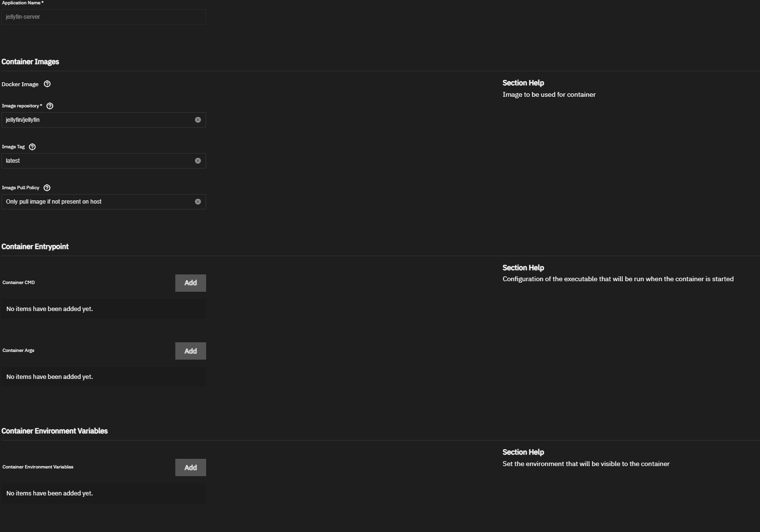This screenshot has height=532, width=760.
Task: Add a Container CMD item
Action: 190,283
